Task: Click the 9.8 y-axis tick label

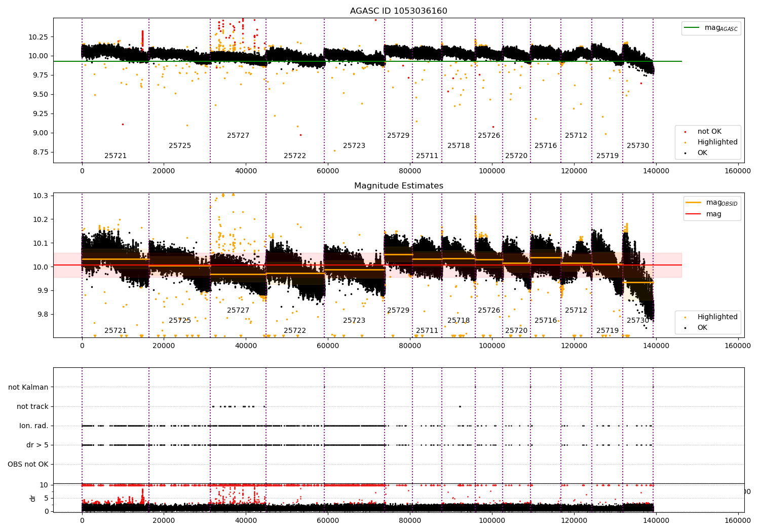Action: (42, 315)
